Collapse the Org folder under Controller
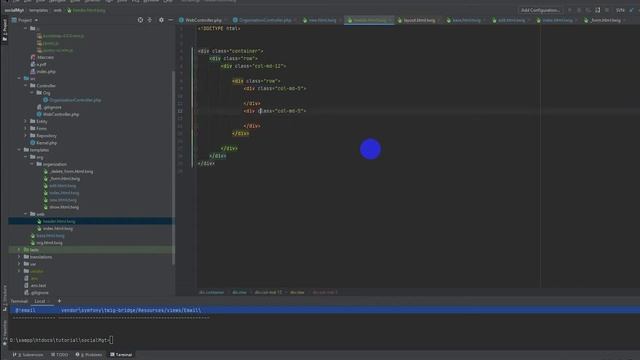Image resolution: width=640 pixels, height=360 pixels. 32,93
